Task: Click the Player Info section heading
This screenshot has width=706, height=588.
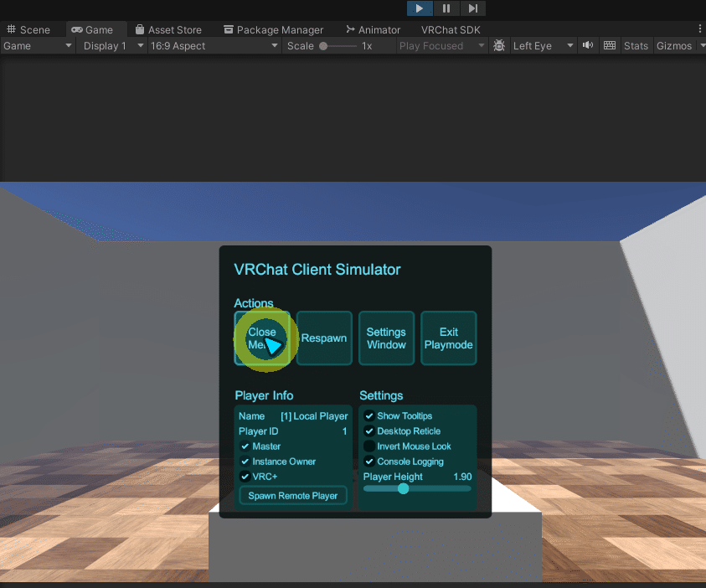Action: (x=265, y=395)
